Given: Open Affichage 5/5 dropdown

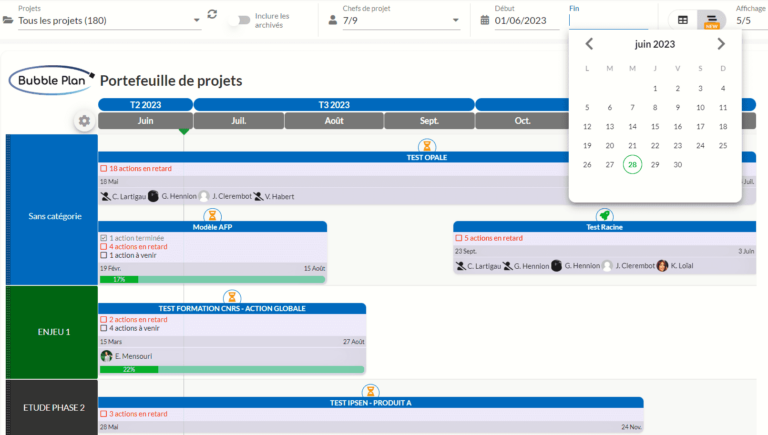Looking at the screenshot, I should 751,21.
